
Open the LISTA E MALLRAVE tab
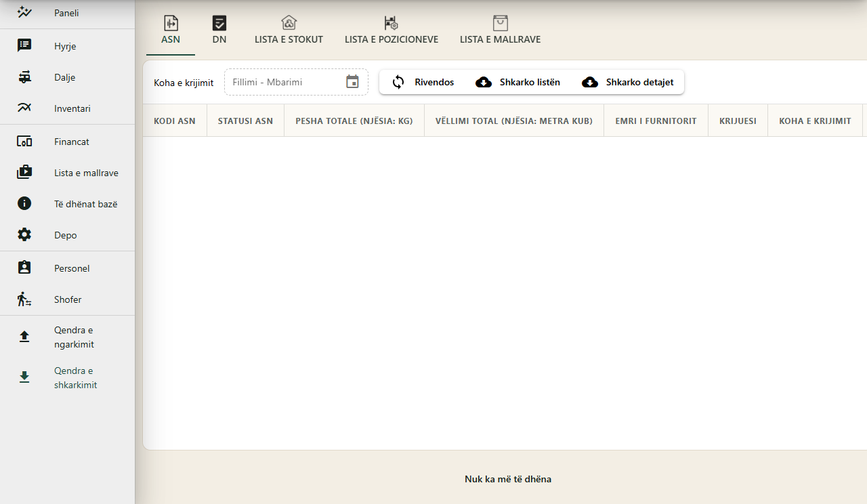coord(501,31)
